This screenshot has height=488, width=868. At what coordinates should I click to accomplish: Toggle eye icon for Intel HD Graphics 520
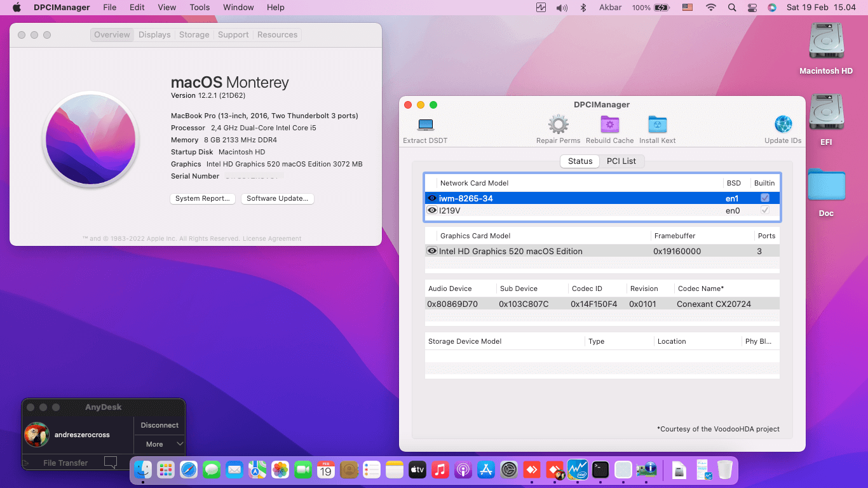click(432, 251)
